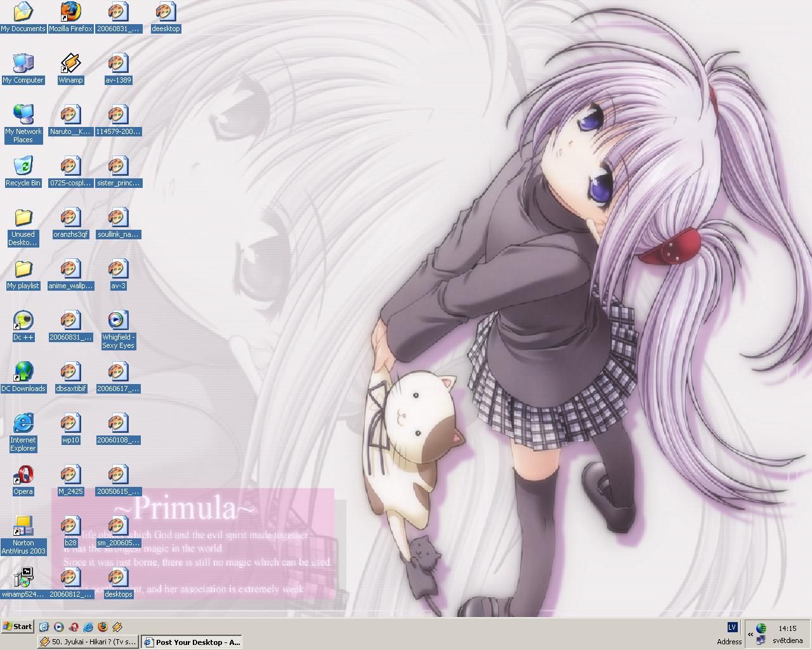812x650 pixels.
Task: Select the wp10 image file
Action: pyautogui.click(x=70, y=428)
